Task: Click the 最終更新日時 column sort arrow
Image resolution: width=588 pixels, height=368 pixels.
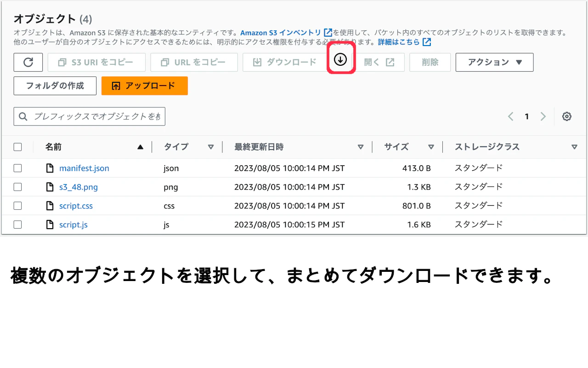Action: pos(361,147)
